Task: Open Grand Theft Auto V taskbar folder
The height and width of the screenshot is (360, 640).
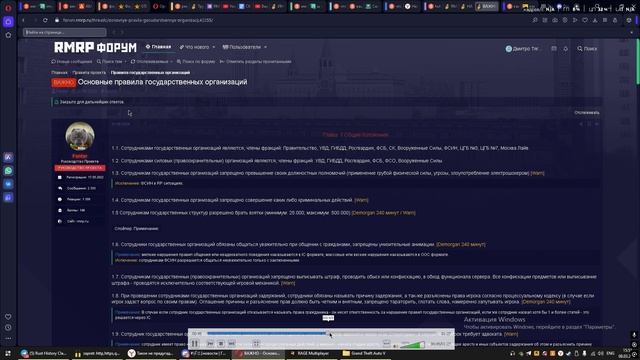Action: 364,353
